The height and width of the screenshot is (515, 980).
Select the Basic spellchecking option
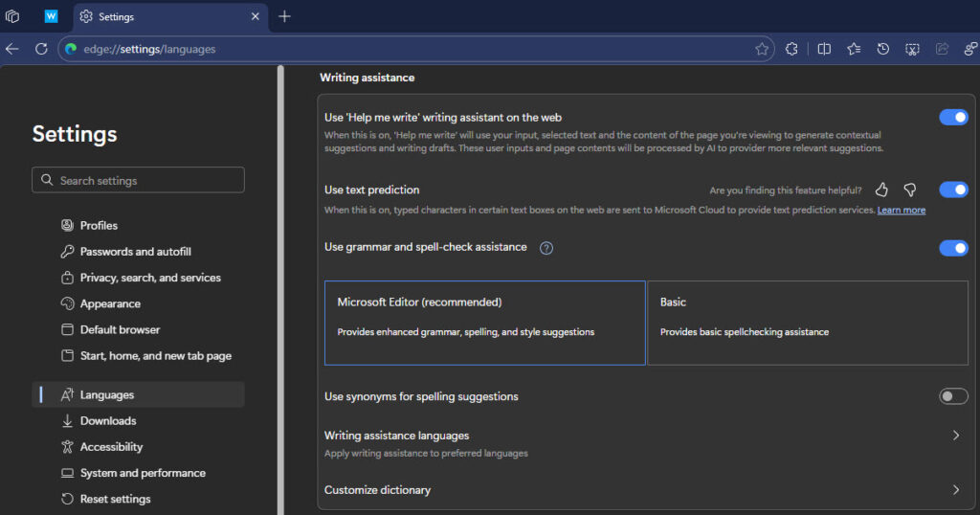808,323
